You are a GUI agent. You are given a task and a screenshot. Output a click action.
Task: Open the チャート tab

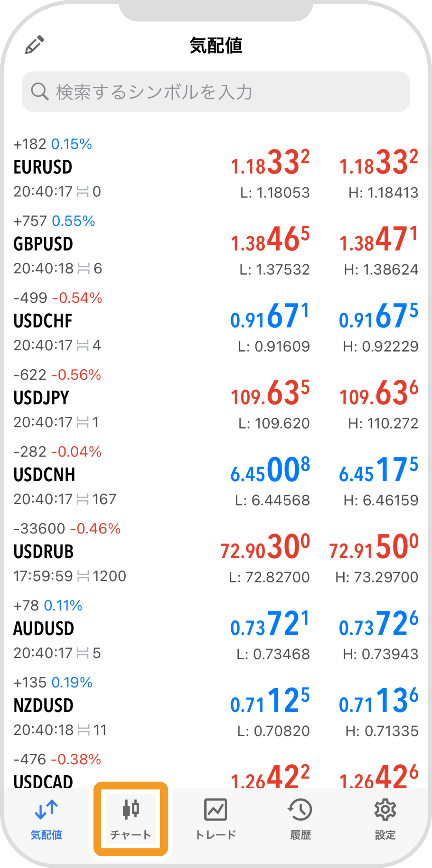[131, 819]
